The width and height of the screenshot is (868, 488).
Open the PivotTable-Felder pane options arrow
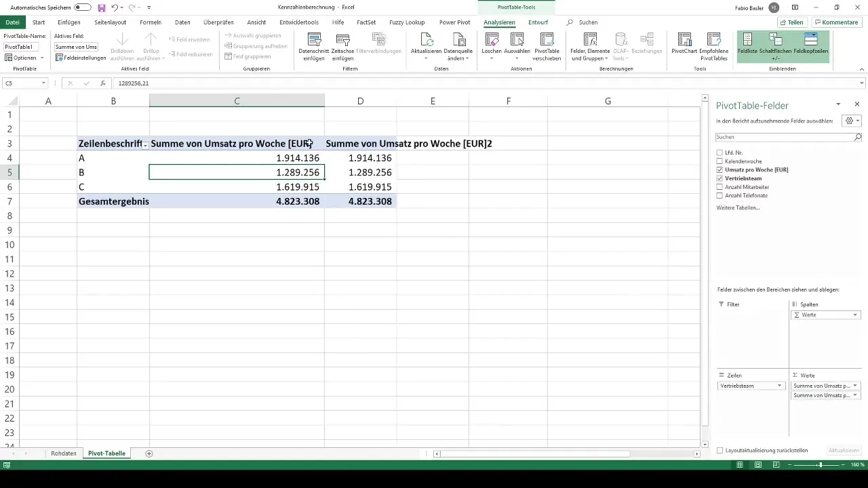pos(838,104)
